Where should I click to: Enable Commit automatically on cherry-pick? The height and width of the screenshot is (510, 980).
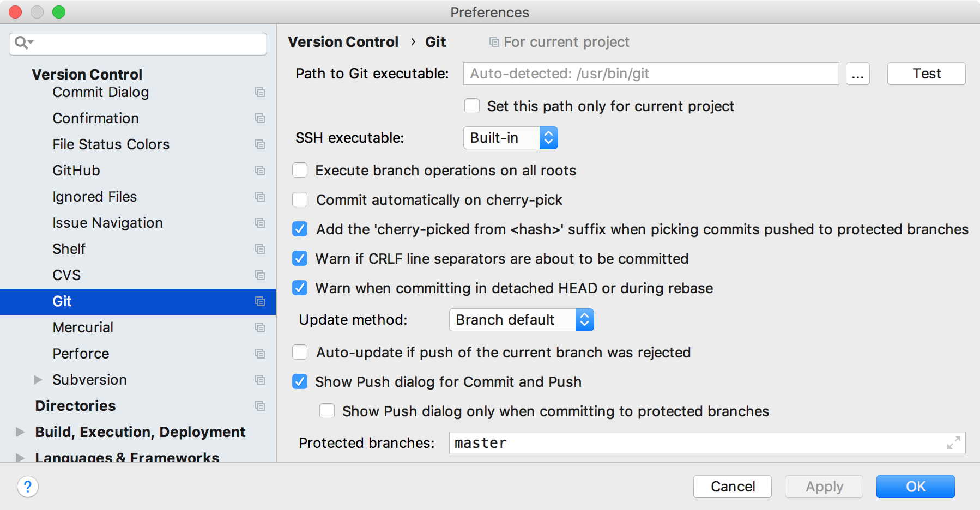(x=299, y=199)
